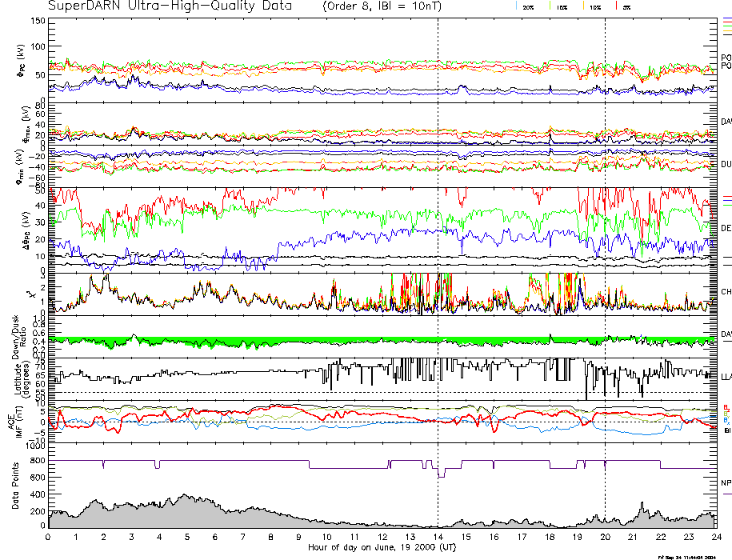Click the dashed vertical line at hour 20
The image size is (732, 560).
(605, 240)
